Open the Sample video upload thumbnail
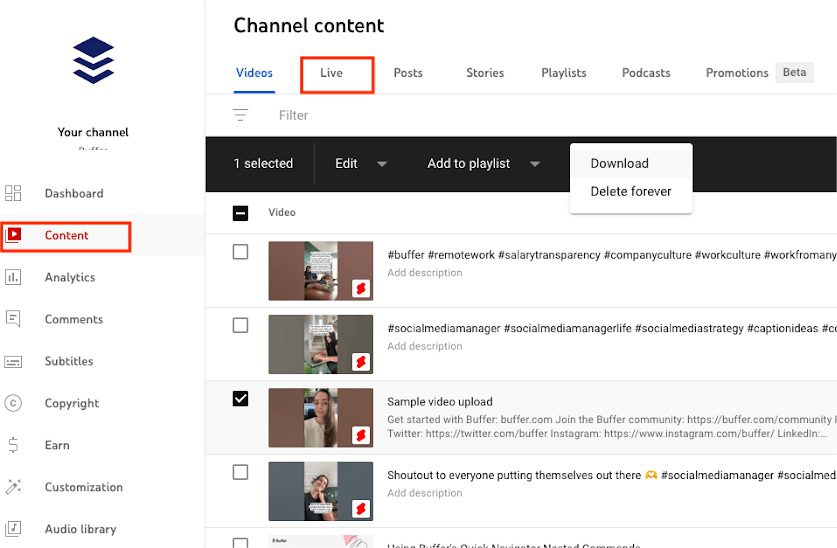Screen dimensions: 837x548 coord(320,418)
